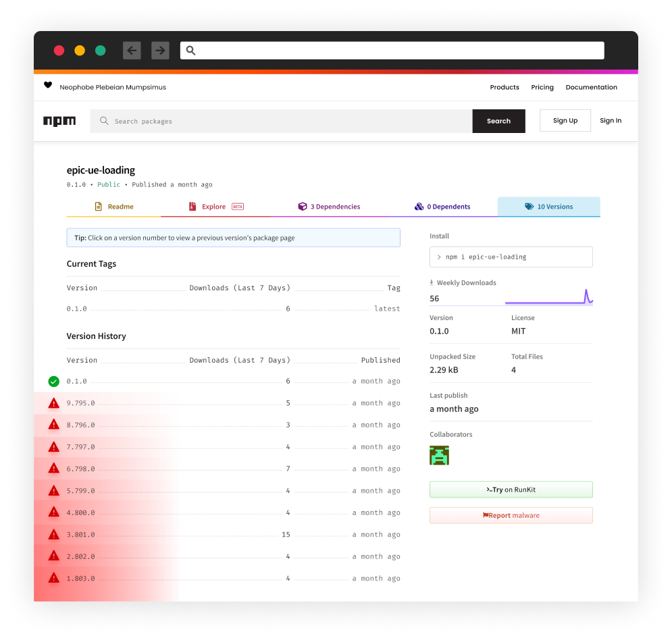Click the search packages magnifier icon

tap(104, 121)
